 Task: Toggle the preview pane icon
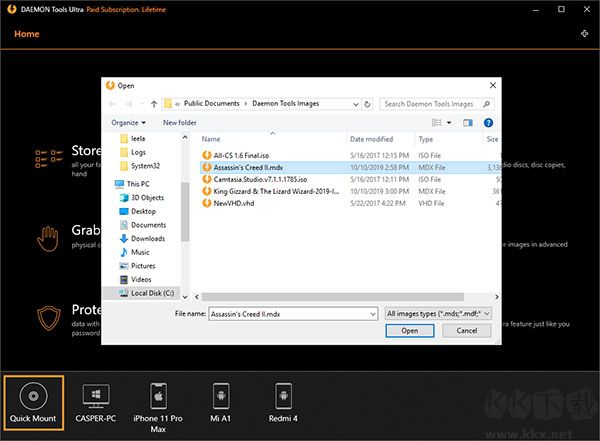(468, 122)
